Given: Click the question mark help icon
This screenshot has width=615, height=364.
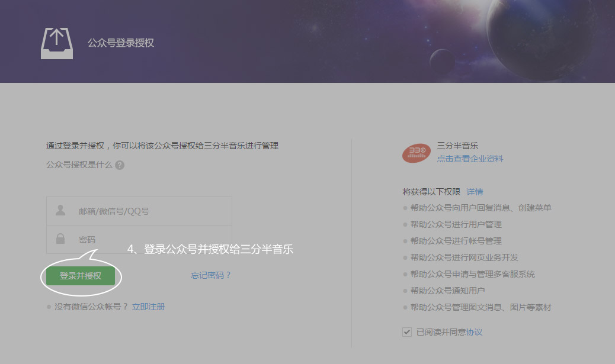Looking at the screenshot, I should click(x=120, y=165).
